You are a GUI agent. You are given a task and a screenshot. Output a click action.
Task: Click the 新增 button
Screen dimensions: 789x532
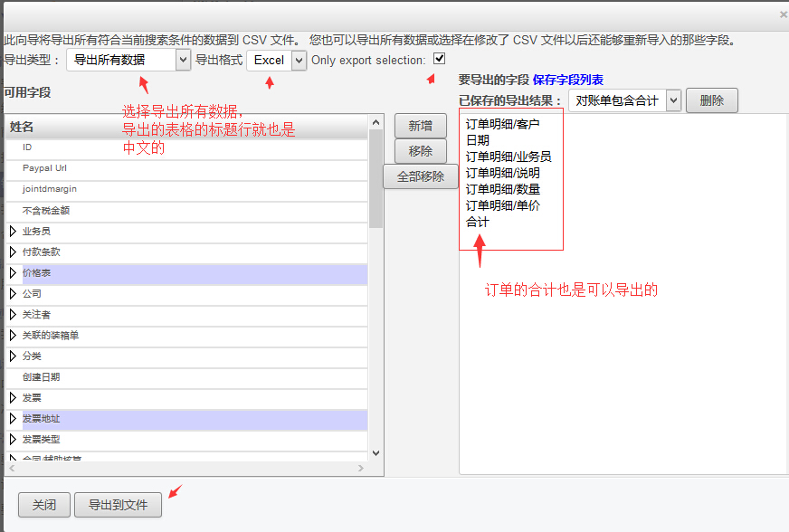coord(421,126)
